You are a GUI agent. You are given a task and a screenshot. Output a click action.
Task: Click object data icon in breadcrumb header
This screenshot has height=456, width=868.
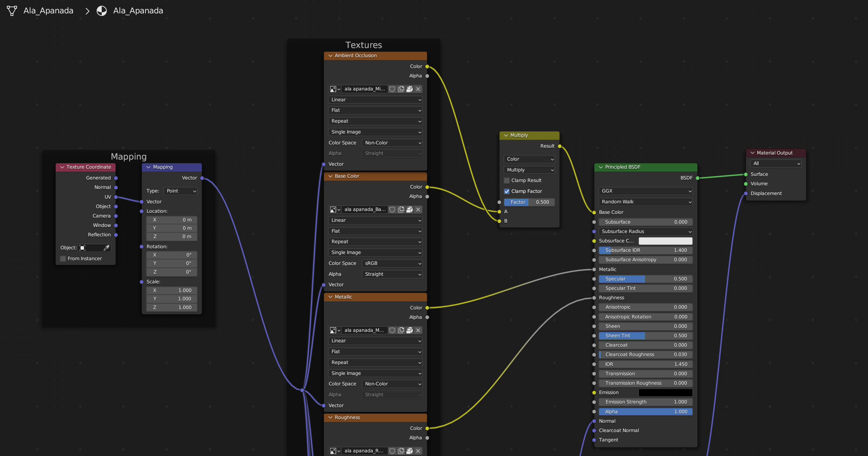12,11
